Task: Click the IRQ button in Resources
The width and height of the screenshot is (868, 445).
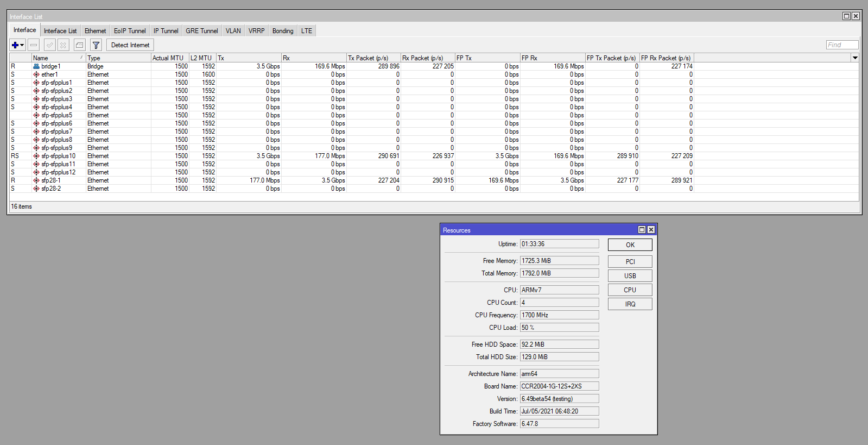Action: point(630,304)
